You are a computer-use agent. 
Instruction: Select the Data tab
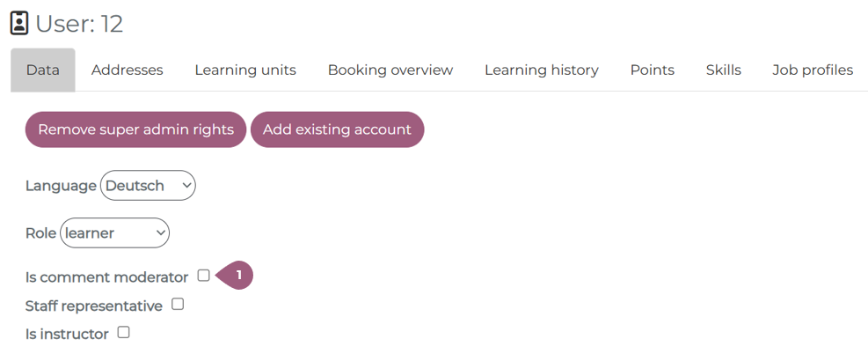[x=43, y=70]
